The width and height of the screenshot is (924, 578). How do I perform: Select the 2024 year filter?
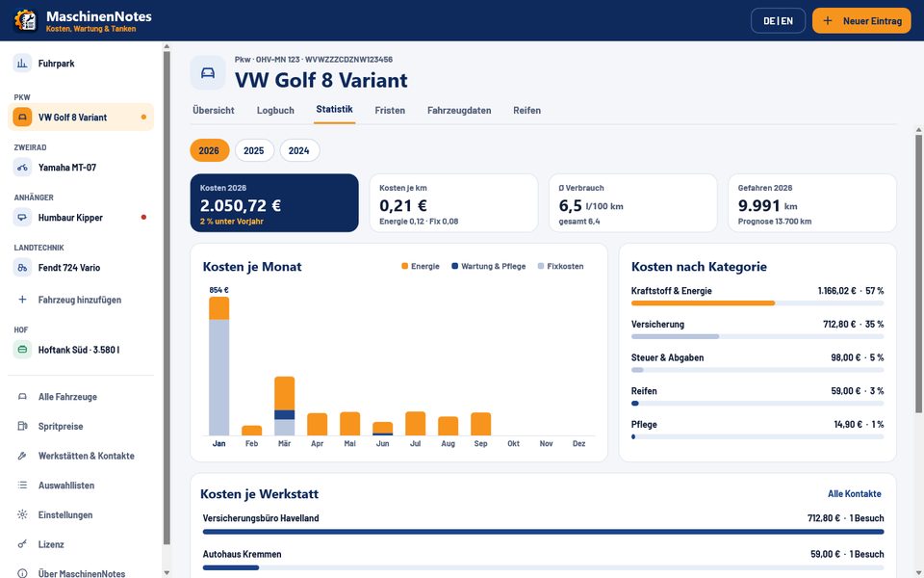click(x=298, y=150)
